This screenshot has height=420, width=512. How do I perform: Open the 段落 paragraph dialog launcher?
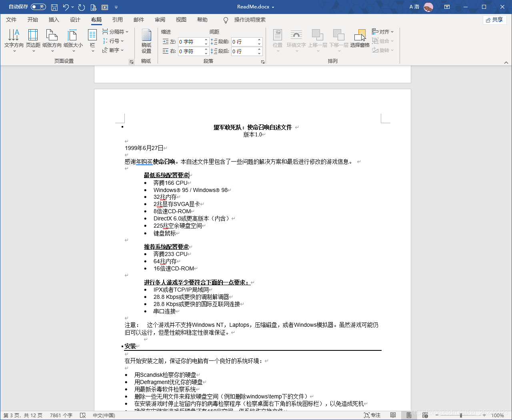tap(263, 62)
